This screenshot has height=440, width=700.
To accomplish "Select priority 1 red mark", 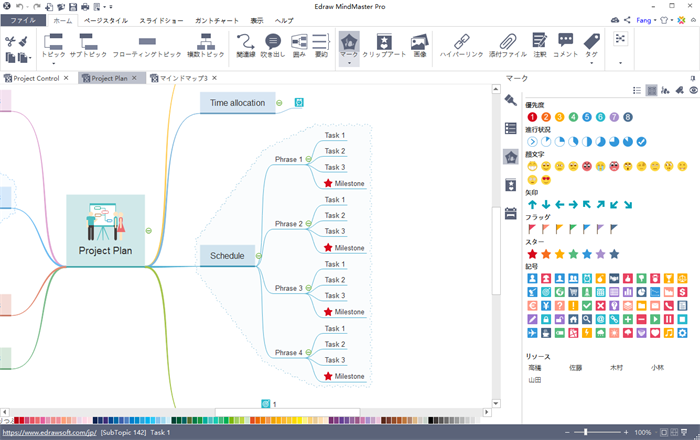I will (x=532, y=116).
